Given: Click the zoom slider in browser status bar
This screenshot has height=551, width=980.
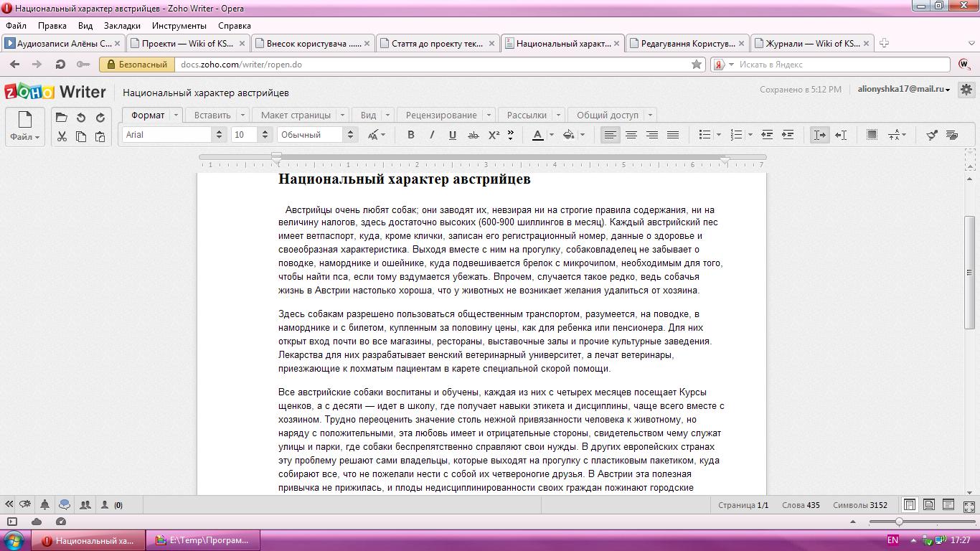Looking at the screenshot, I should (x=899, y=522).
